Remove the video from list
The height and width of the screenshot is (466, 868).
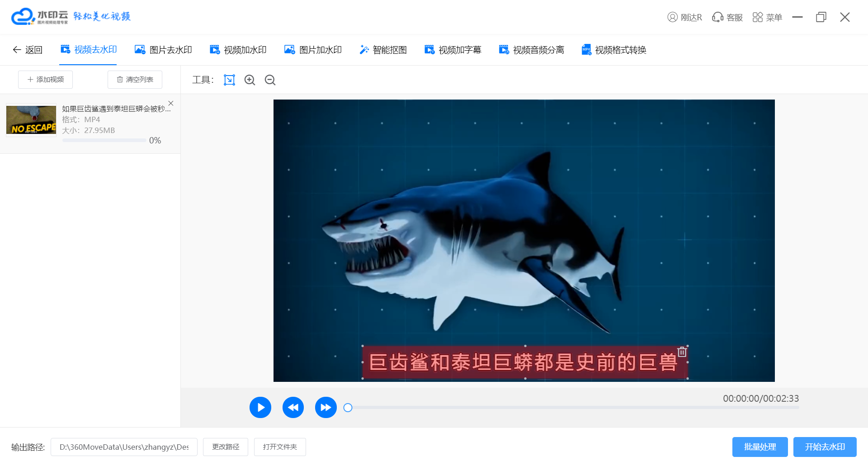[171, 103]
